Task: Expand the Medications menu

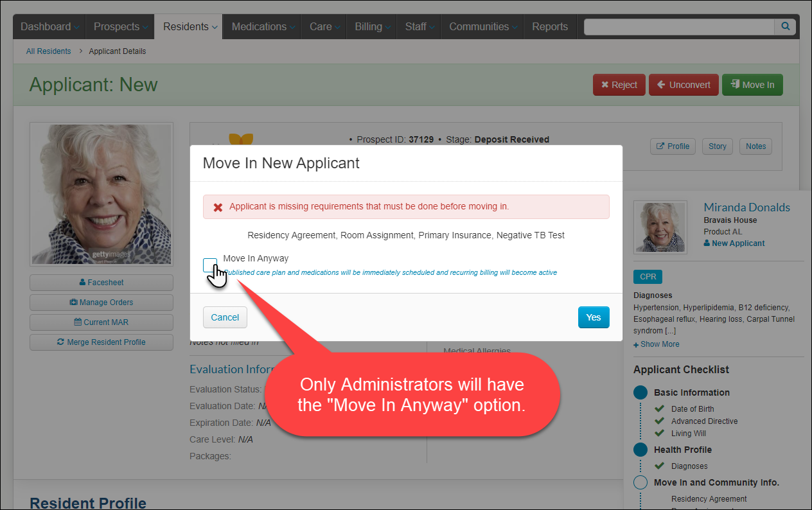Action: [x=263, y=27]
